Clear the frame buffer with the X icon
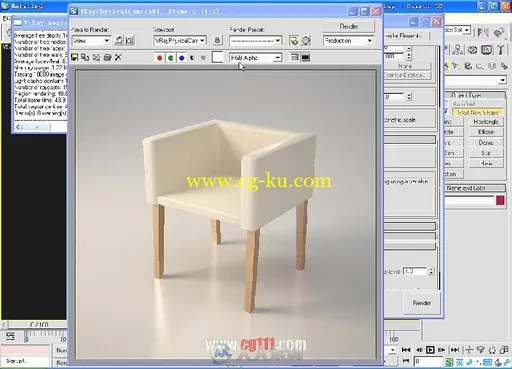Image resolution: width=512 pixels, height=369 pixels. click(x=118, y=57)
